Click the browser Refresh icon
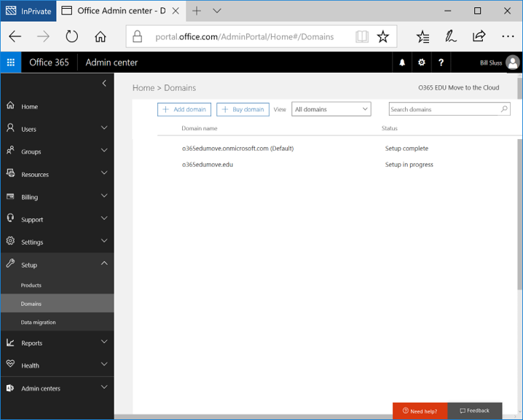523x420 pixels. (71, 36)
